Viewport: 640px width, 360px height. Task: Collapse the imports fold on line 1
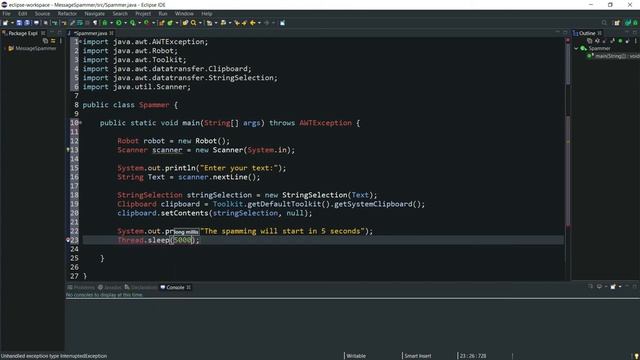tap(80, 42)
